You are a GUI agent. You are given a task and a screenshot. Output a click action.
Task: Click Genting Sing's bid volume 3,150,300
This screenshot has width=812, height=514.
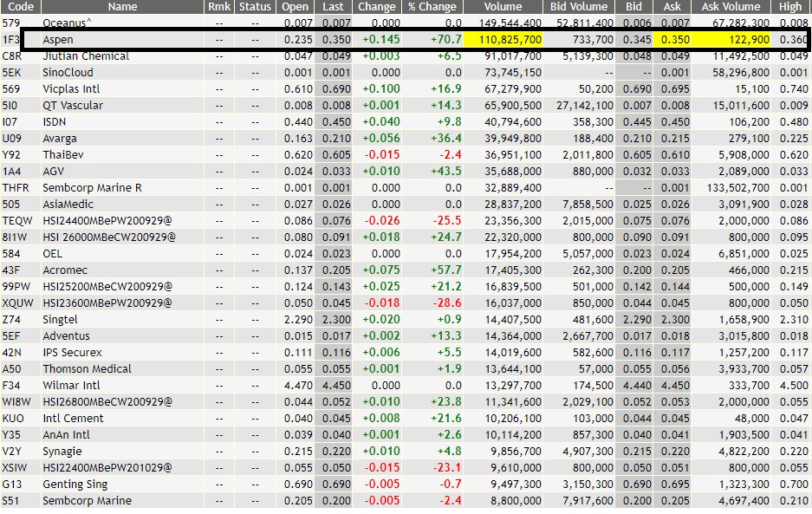588,485
